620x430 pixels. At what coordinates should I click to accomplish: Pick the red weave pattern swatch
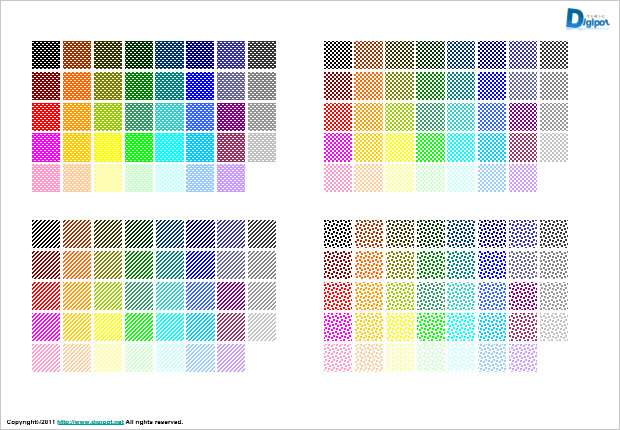point(46,116)
